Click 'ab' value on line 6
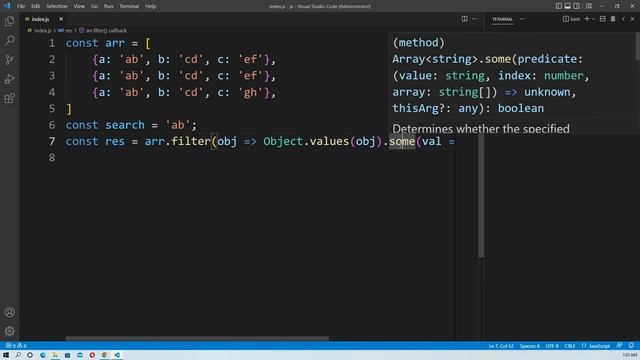The image size is (640, 360). (x=178, y=125)
